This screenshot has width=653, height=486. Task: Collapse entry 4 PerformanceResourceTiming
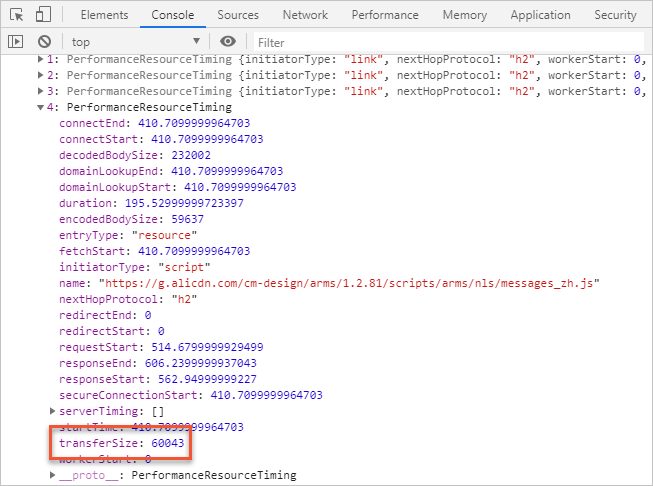(40, 107)
